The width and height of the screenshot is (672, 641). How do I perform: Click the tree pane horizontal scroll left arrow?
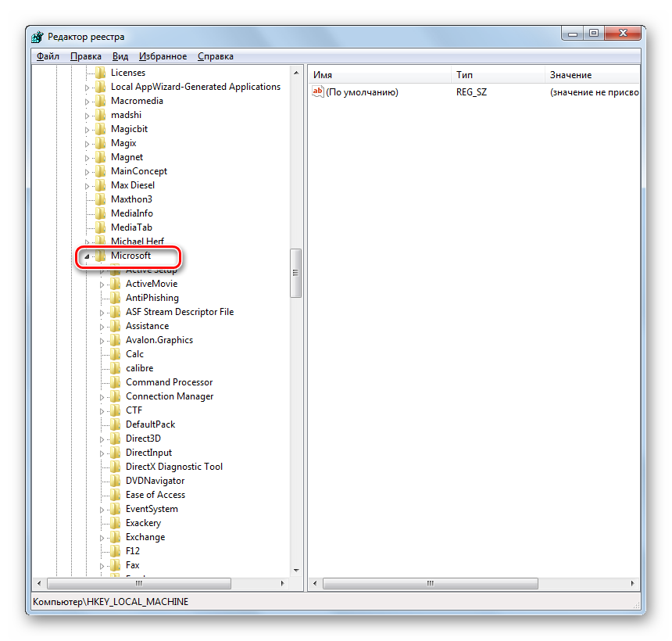(39, 583)
